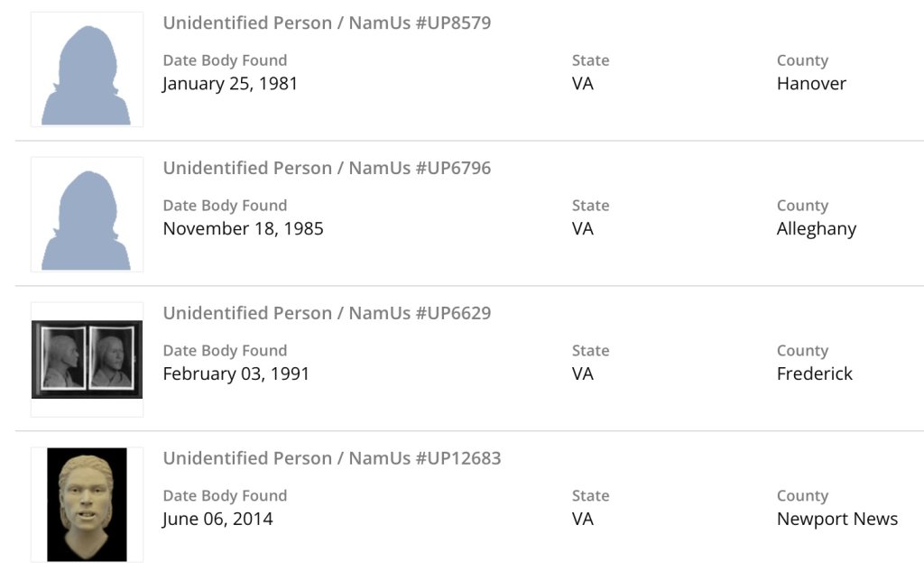Click the date January 25, 1981

click(x=230, y=84)
